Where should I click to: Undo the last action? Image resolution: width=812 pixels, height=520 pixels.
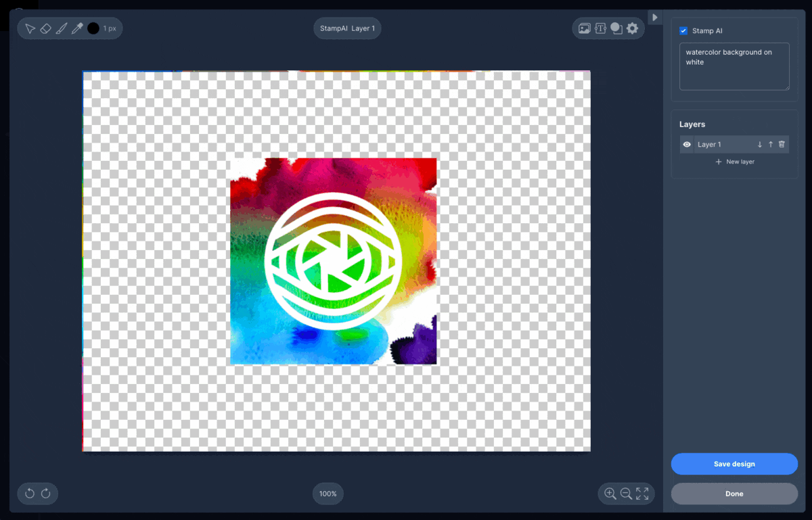coord(30,494)
